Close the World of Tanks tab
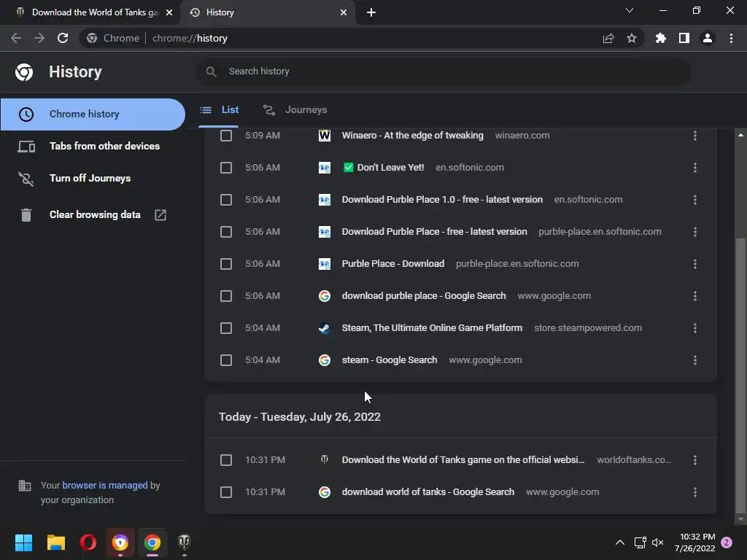 169,12
